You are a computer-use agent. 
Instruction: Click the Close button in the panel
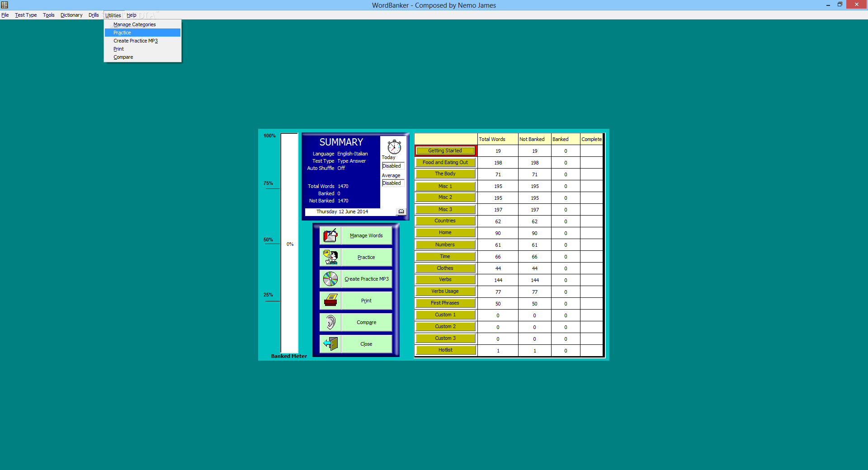[x=366, y=344]
